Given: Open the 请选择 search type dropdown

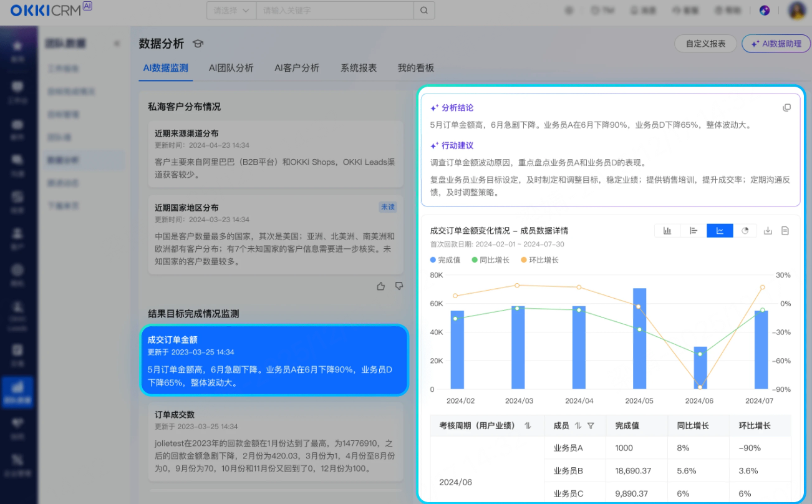Looking at the screenshot, I should coord(231,11).
